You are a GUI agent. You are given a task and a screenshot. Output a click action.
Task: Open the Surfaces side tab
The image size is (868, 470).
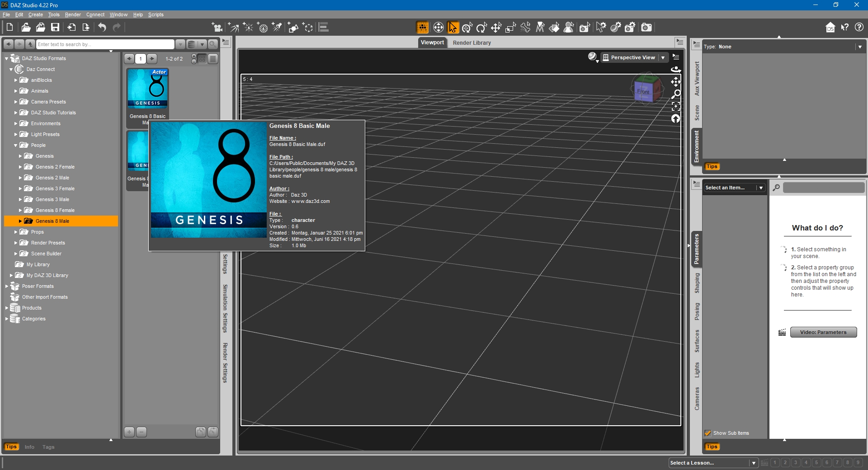(697, 341)
